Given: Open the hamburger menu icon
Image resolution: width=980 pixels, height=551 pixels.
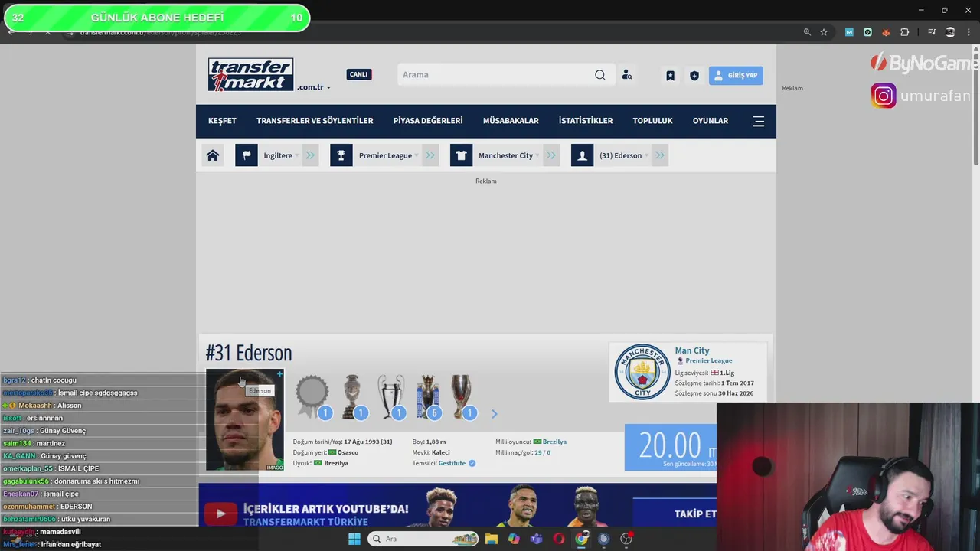Looking at the screenshot, I should click(759, 121).
